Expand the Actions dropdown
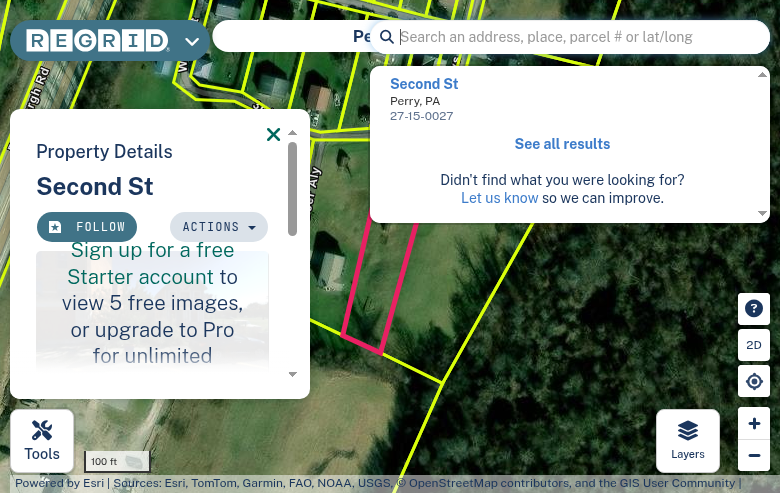 tap(219, 227)
